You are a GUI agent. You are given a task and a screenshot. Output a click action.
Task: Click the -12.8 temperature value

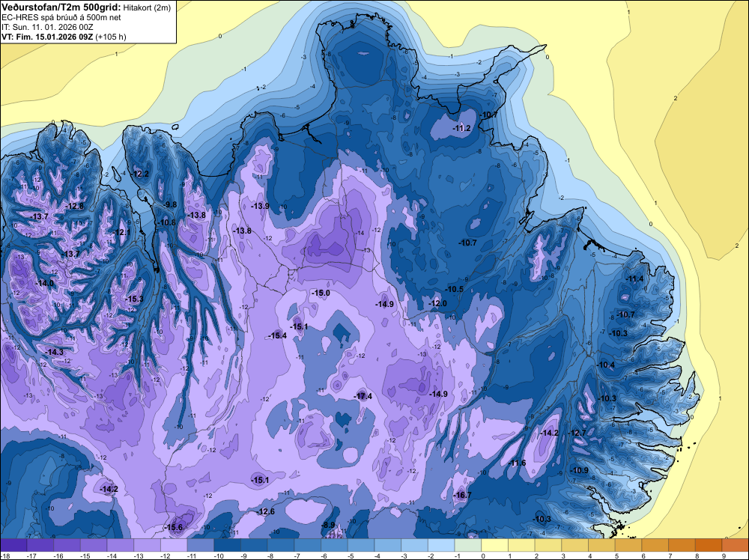pyautogui.click(x=75, y=206)
